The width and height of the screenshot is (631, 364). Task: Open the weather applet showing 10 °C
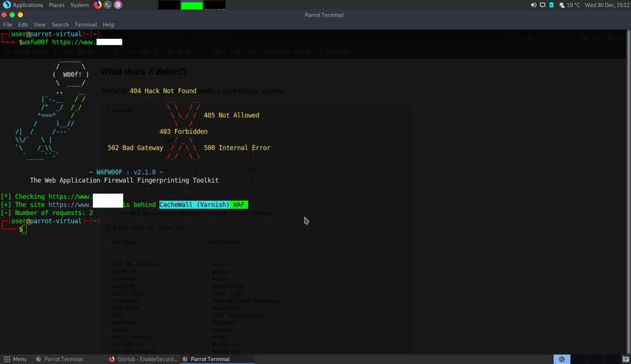pos(569,5)
